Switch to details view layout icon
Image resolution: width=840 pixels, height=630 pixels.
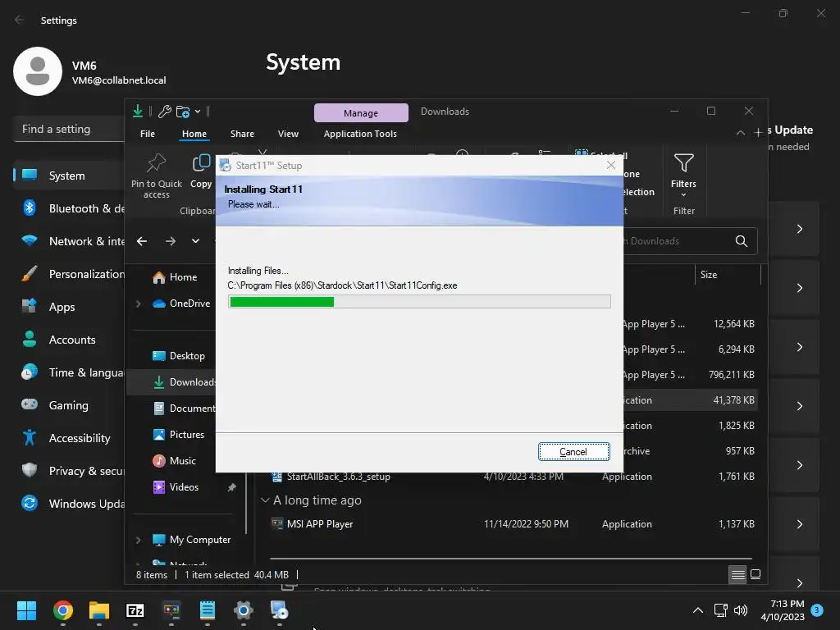tap(737, 575)
